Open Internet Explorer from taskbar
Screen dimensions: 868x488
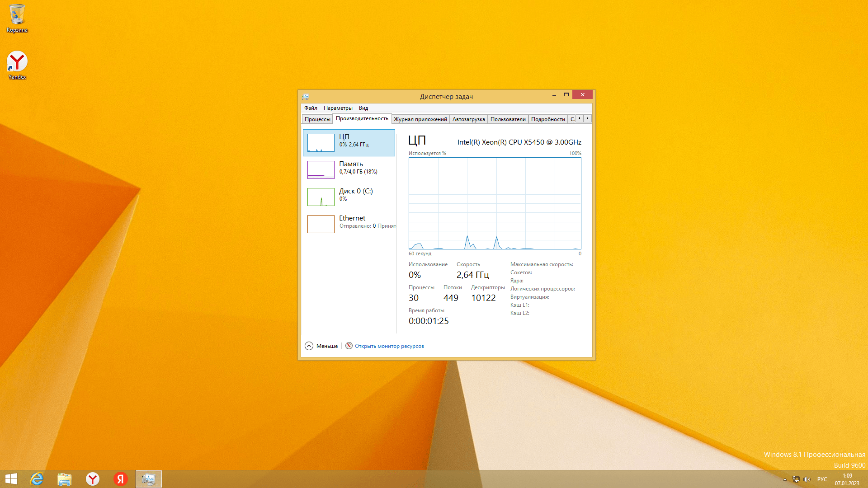[x=37, y=479]
